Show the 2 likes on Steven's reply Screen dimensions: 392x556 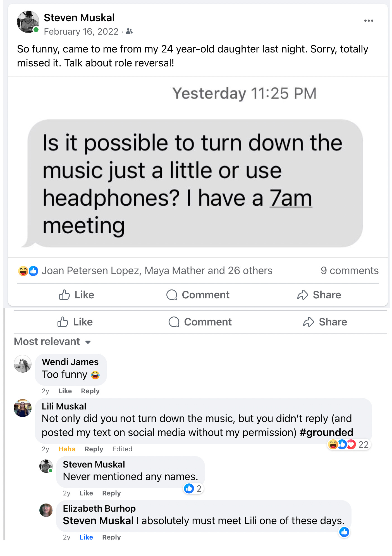(x=193, y=488)
